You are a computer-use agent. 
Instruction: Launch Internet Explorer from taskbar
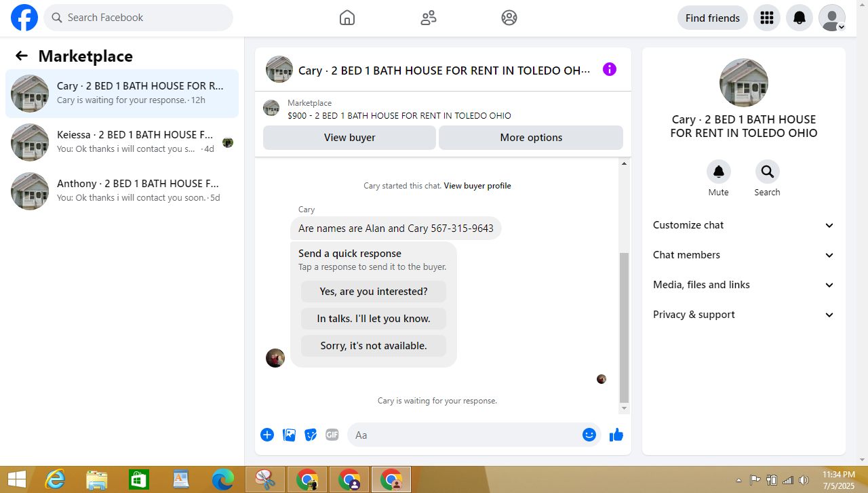(55, 480)
